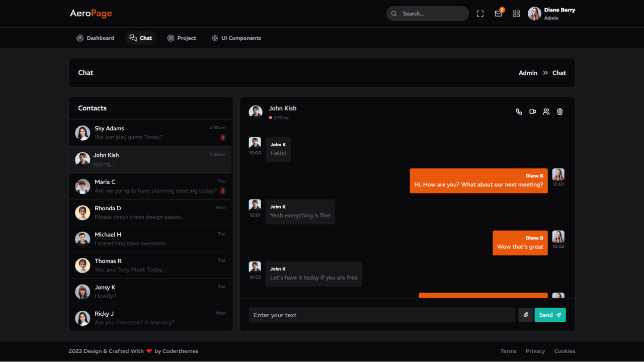Toggle fullscreen mode icon in top bar
644x362 pixels.
click(x=480, y=14)
